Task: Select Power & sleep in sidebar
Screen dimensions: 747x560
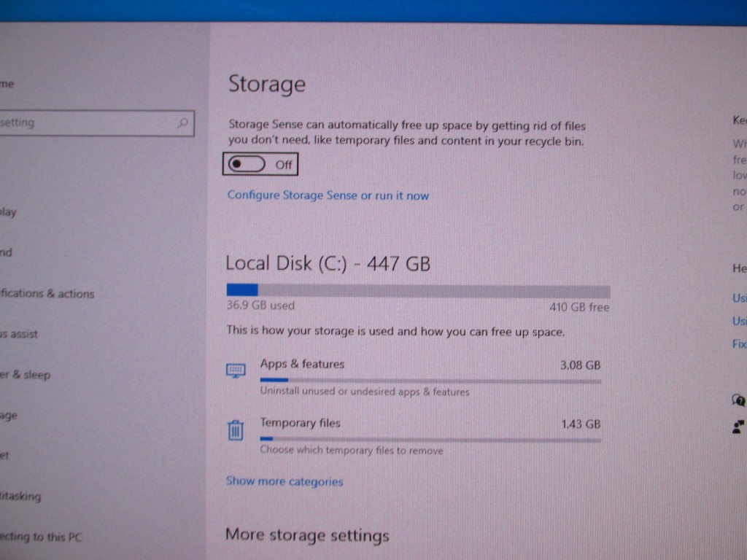Action: (x=25, y=375)
